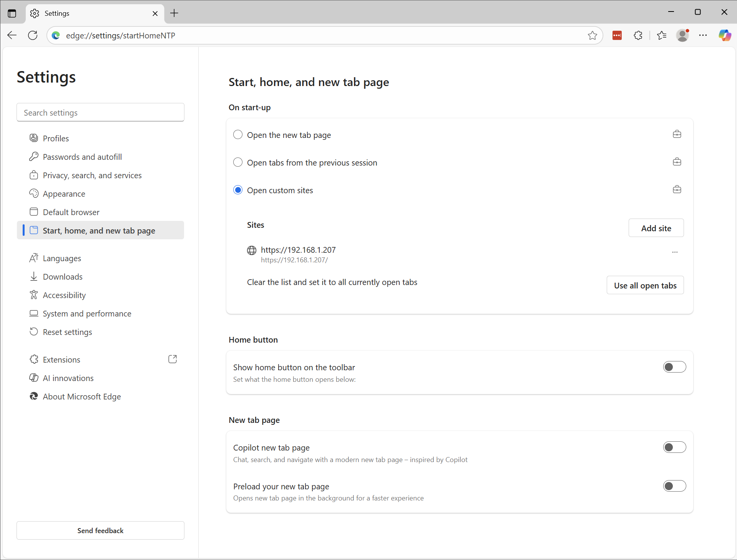Screen dimensions: 737x560
Task: Open a new tab with plus button
Action: point(174,13)
